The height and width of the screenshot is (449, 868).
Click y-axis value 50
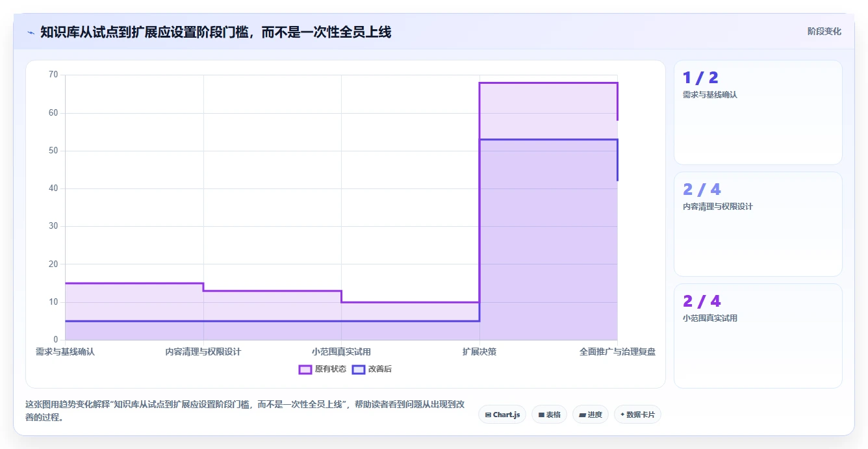click(53, 150)
